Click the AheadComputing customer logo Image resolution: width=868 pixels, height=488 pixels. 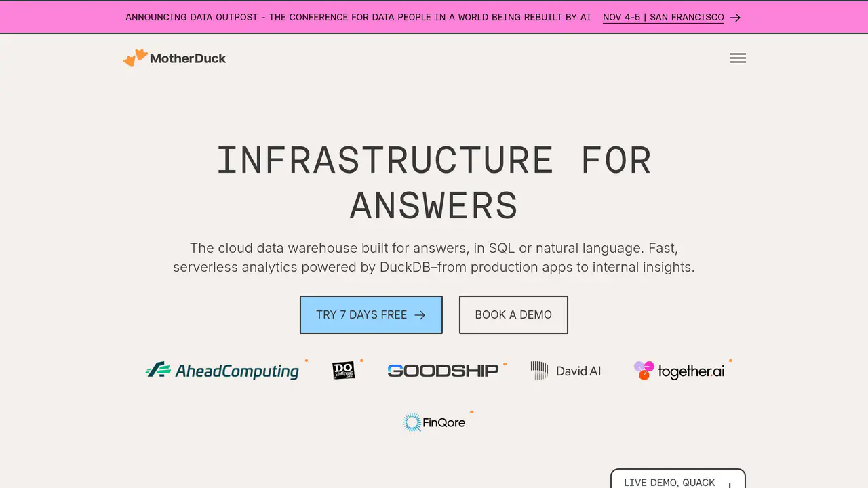(x=222, y=371)
